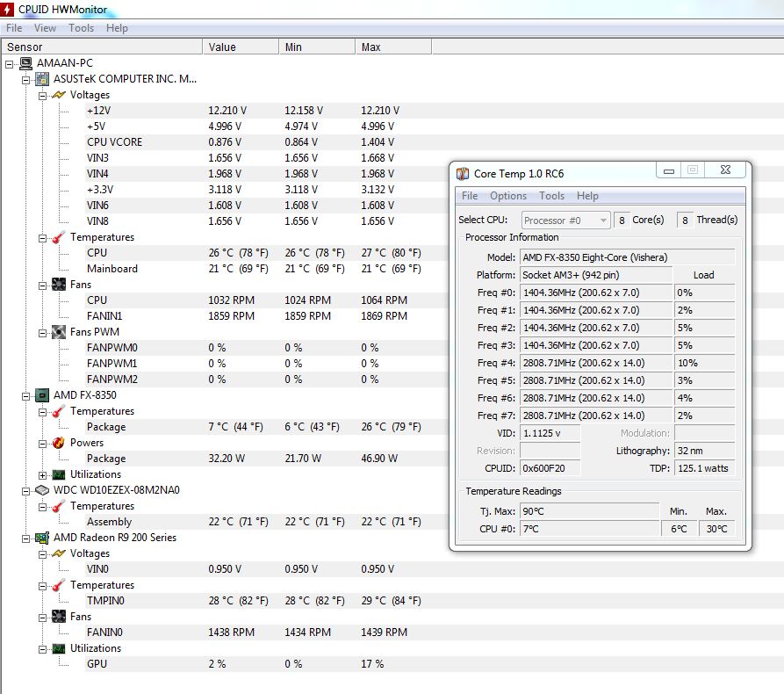Click the Temperatures thermometer icon under AMD FX-8350

(59, 411)
